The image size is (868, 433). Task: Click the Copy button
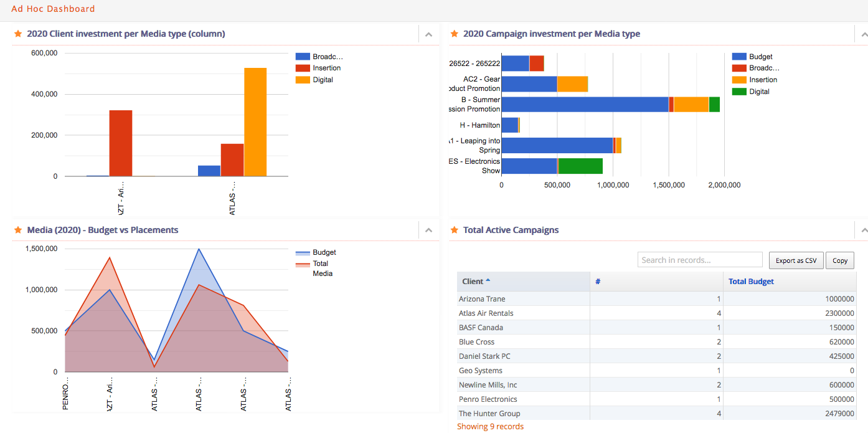coord(840,260)
